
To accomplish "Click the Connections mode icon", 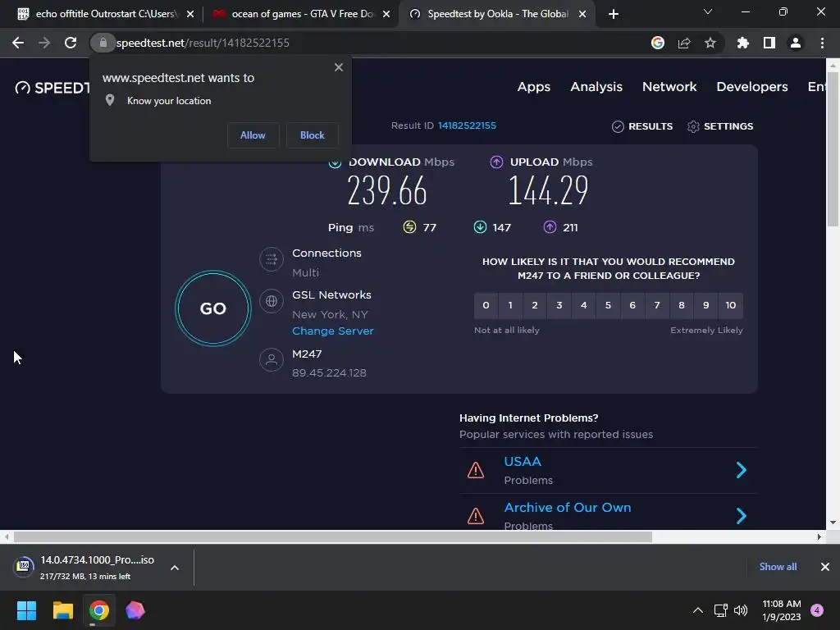I will 272,260.
